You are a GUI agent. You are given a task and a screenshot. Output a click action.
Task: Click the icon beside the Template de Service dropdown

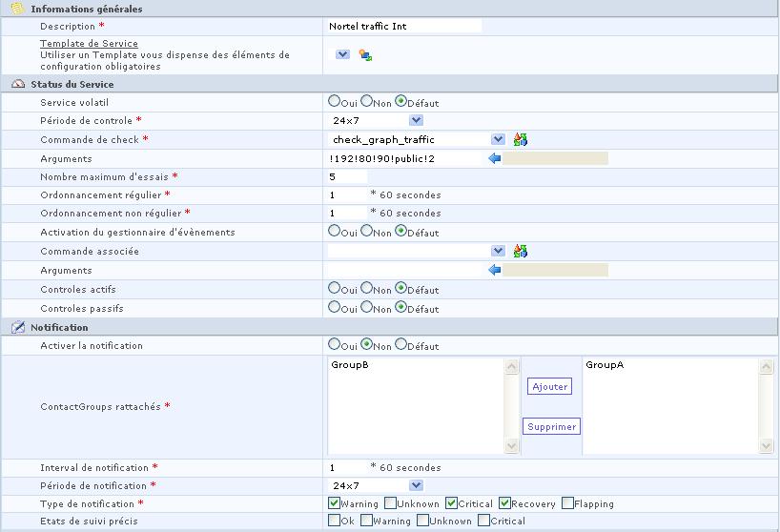[365, 55]
